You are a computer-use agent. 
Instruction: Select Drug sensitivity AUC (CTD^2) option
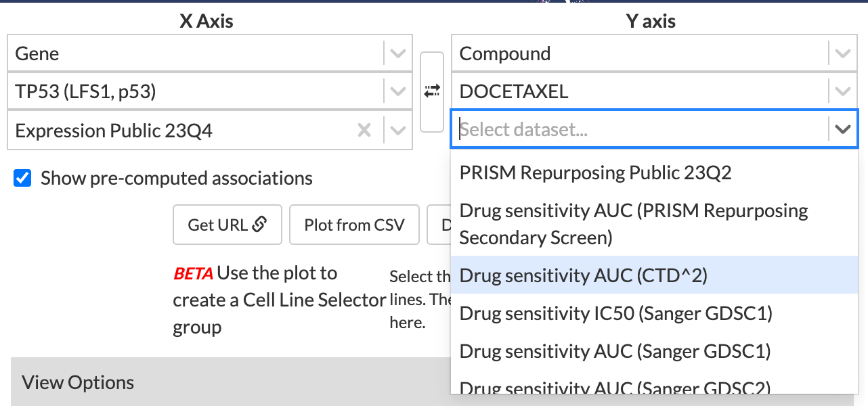(x=583, y=275)
